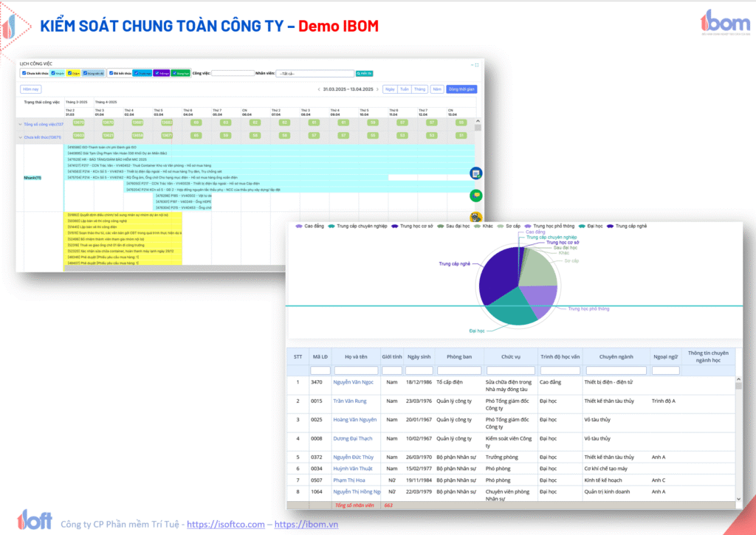Toggle the yellow 'Chậm' checkbox
The image size is (756, 535).
tap(69, 73)
